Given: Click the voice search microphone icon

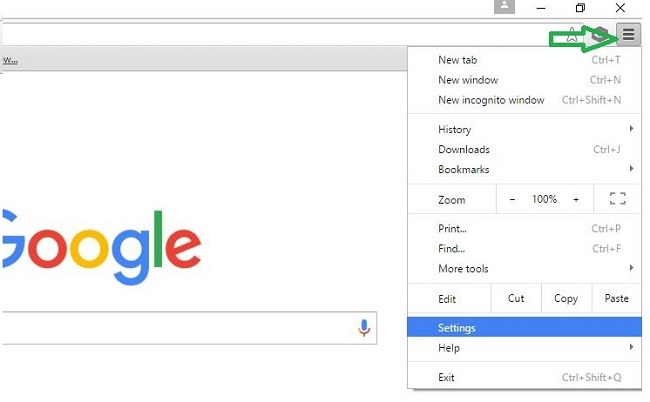Looking at the screenshot, I should click(x=364, y=328).
